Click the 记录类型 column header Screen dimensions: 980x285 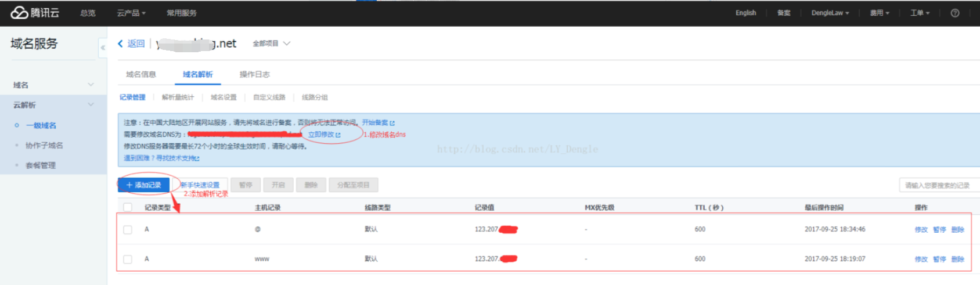157,207
